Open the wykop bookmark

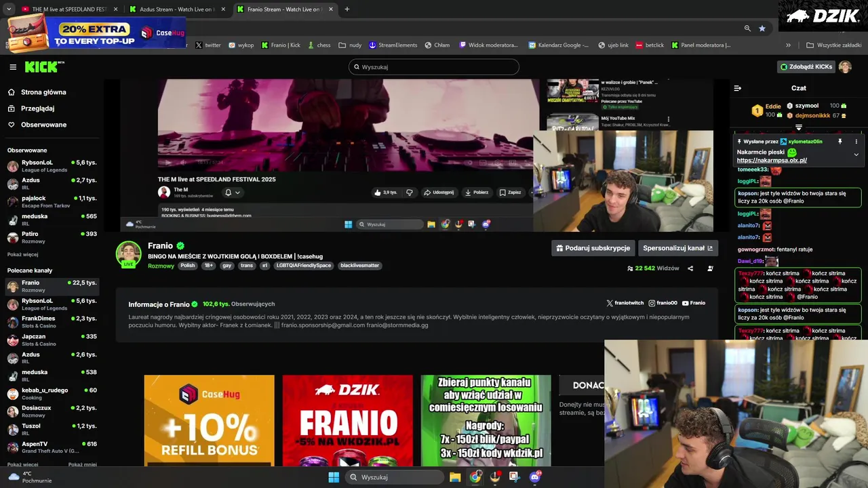(x=241, y=45)
